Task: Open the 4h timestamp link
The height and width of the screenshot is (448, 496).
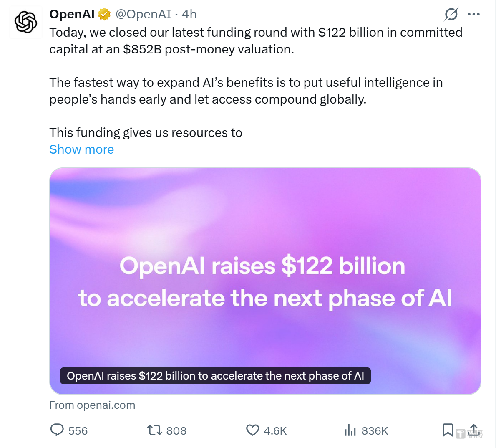Action: point(189,14)
